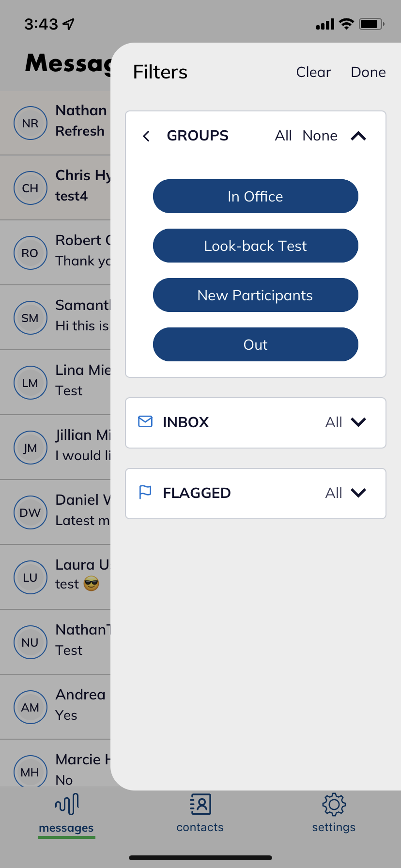Click the flag icon next to FLAGGED
The image size is (401, 868).
(145, 492)
